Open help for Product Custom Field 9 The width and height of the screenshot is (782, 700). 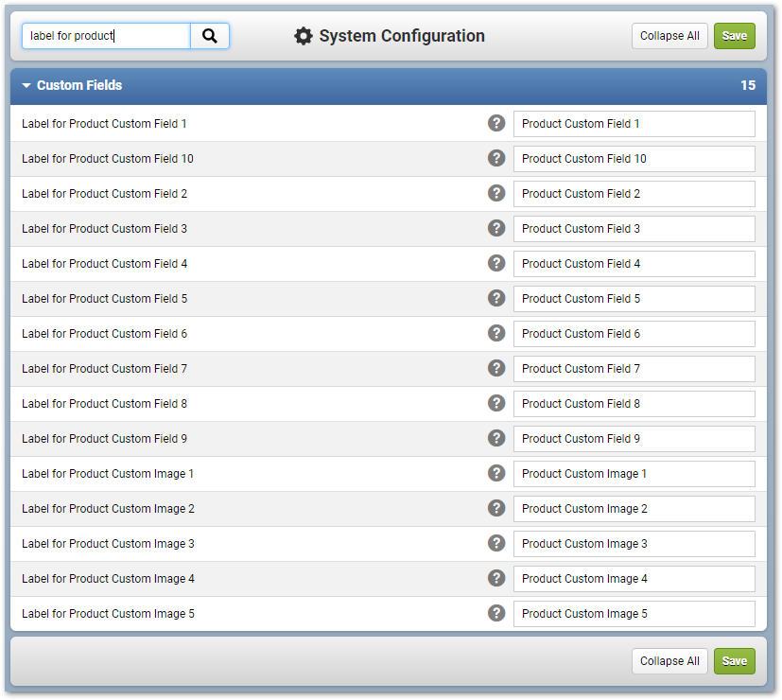tap(496, 438)
